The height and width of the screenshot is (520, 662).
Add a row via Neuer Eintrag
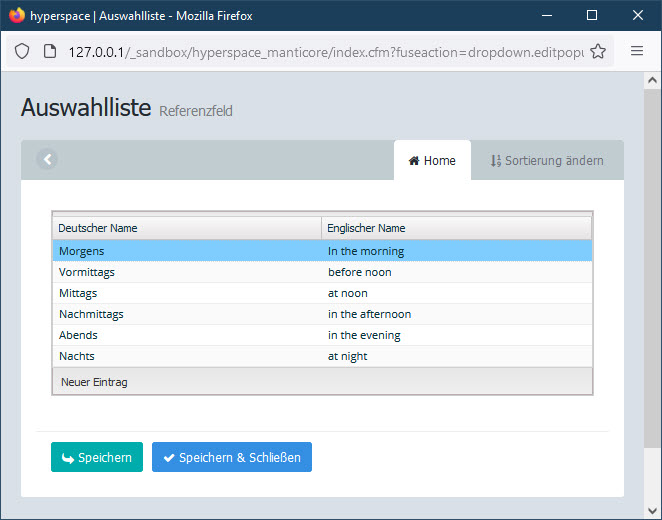94,382
